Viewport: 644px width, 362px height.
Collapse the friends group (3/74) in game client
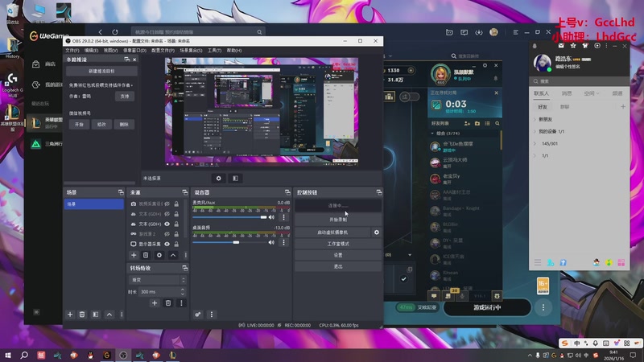tap(432, 134)
